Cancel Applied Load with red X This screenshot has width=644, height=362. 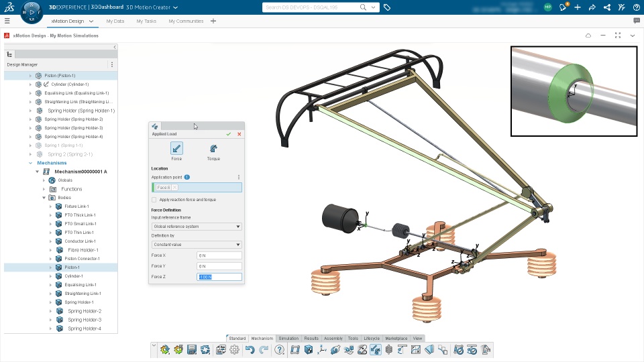tap(239, 134)
